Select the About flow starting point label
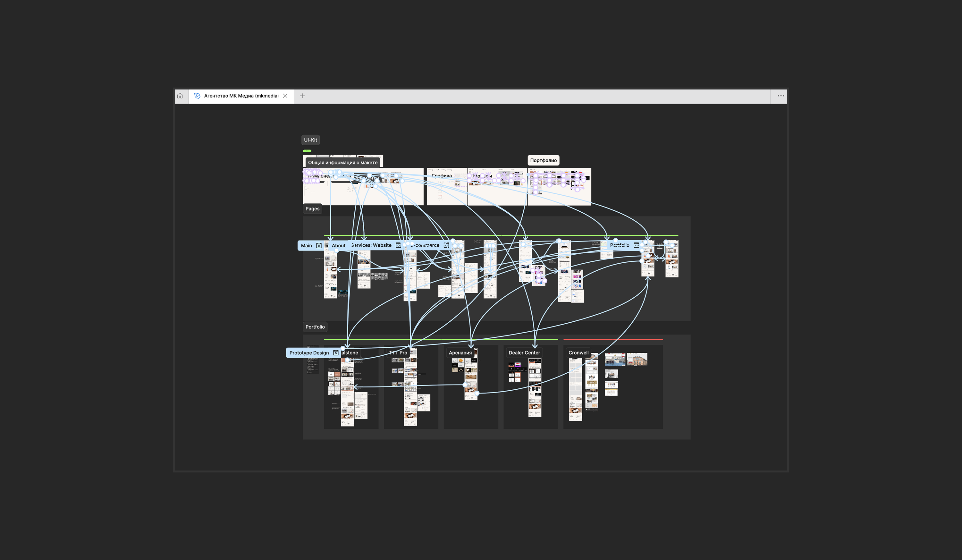Viewport: 962px width, 560px height. click(338, 246)
